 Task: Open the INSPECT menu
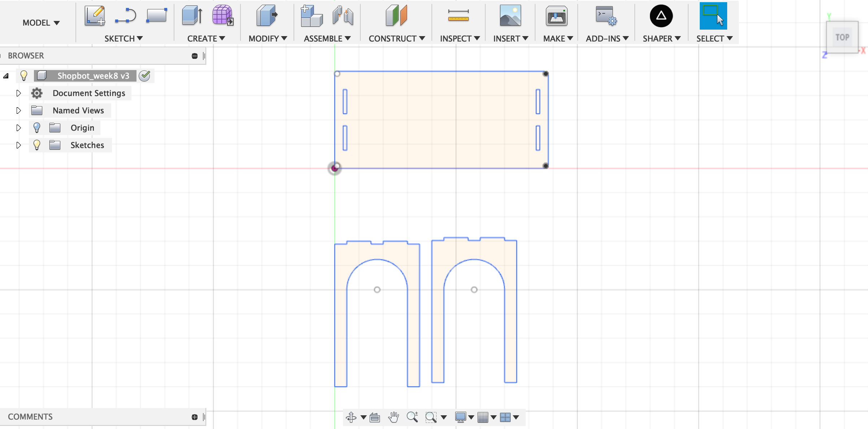coord(459,39)
